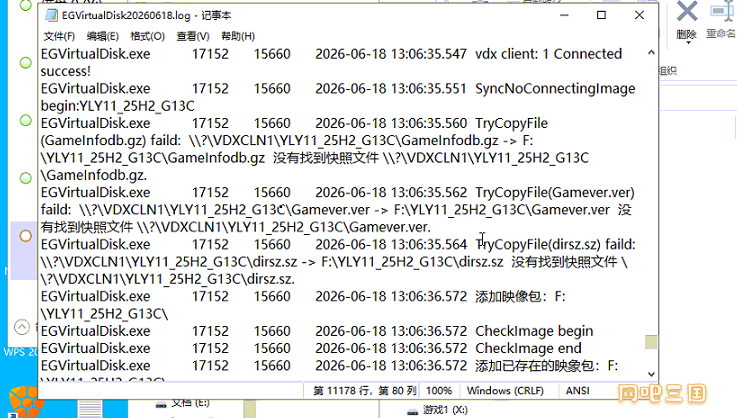737x418 pixels.
Task: Open the 格式(O) menu
Action: pyautogui.click(x=147, y=36)
